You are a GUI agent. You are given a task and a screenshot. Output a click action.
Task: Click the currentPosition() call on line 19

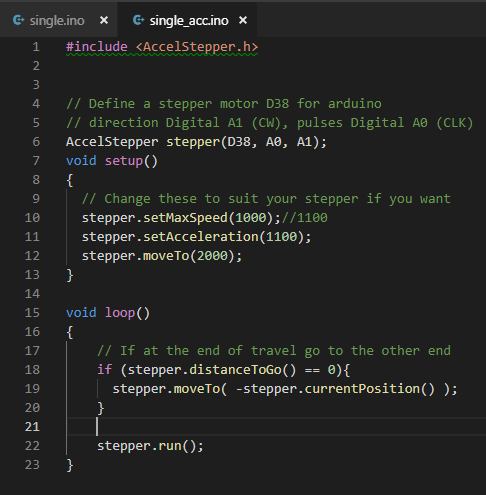tap(370, 389)
